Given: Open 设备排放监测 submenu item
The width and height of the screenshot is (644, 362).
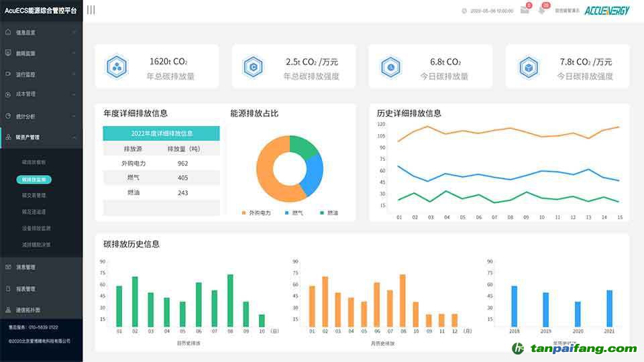Looking at the screenshot, I should point(36,229).
